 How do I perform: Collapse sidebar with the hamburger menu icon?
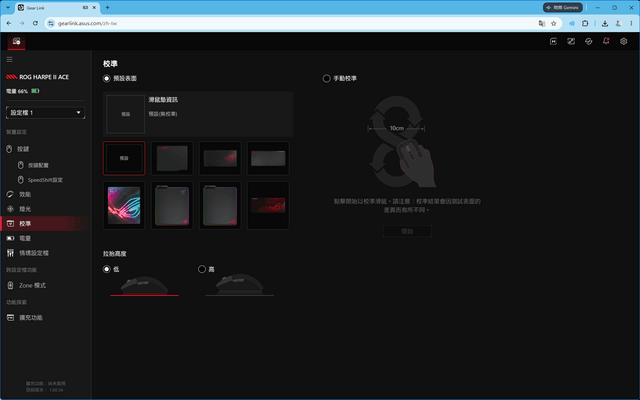9,60
